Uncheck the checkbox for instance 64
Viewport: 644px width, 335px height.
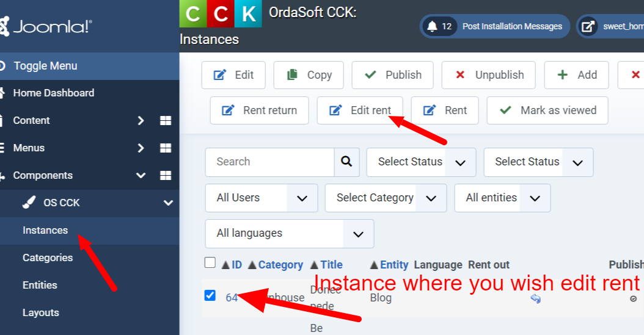[210, 295]
